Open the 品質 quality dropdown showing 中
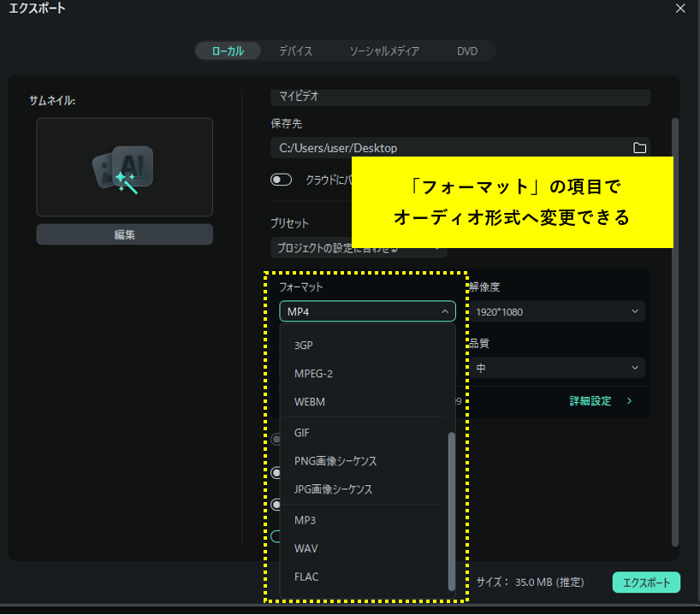Viewport: 700px width, 615px height. click(557, 367)
